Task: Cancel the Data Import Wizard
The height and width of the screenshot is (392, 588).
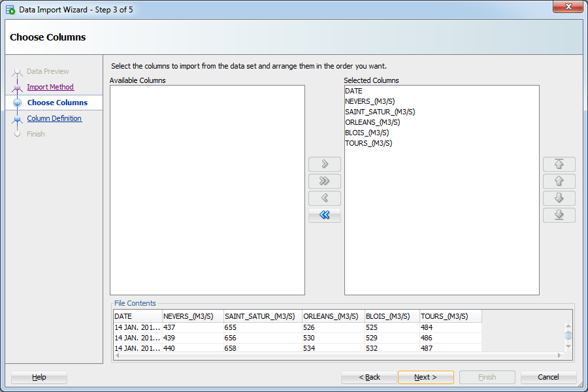Action: pyautogui.click(x=548, y=377)
